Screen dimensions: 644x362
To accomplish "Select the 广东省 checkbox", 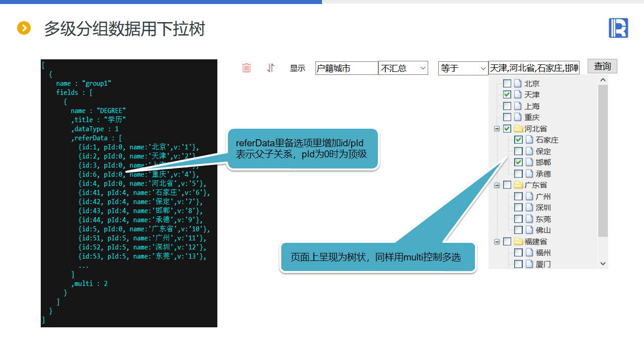I will click(x=507, y=185).
